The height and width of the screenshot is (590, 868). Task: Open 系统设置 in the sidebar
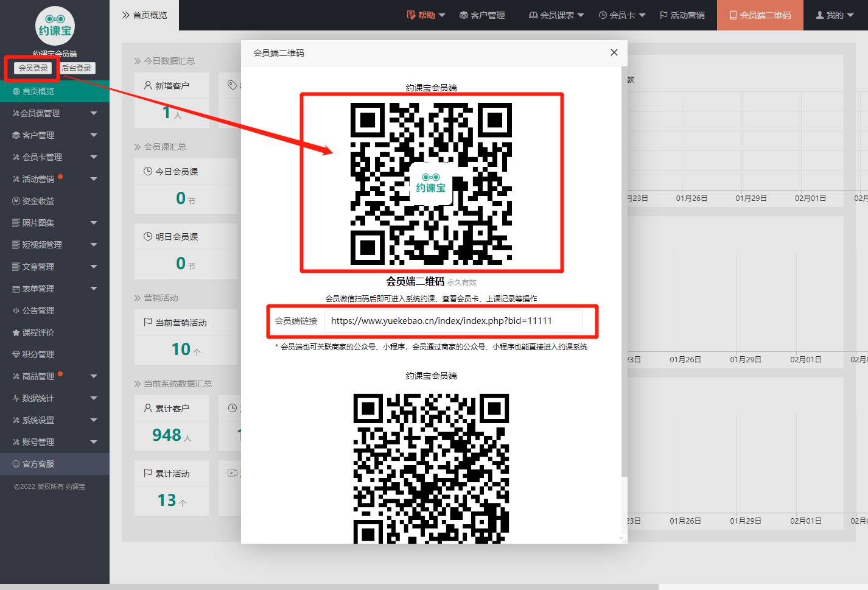pos(55,420)
